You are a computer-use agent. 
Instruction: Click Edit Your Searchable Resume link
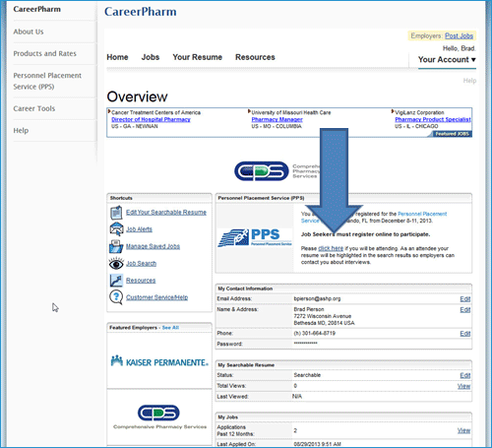tap(166, 213)
